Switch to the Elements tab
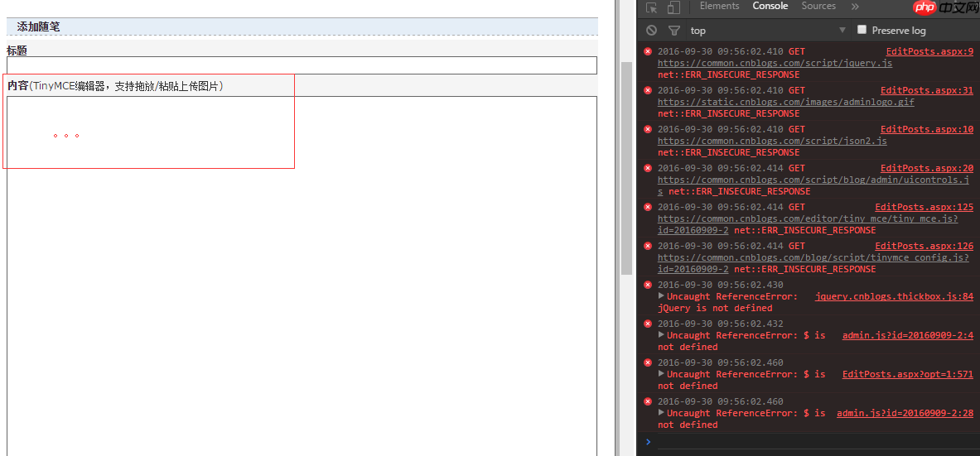980x456 pixels. (x=719, y=6)
